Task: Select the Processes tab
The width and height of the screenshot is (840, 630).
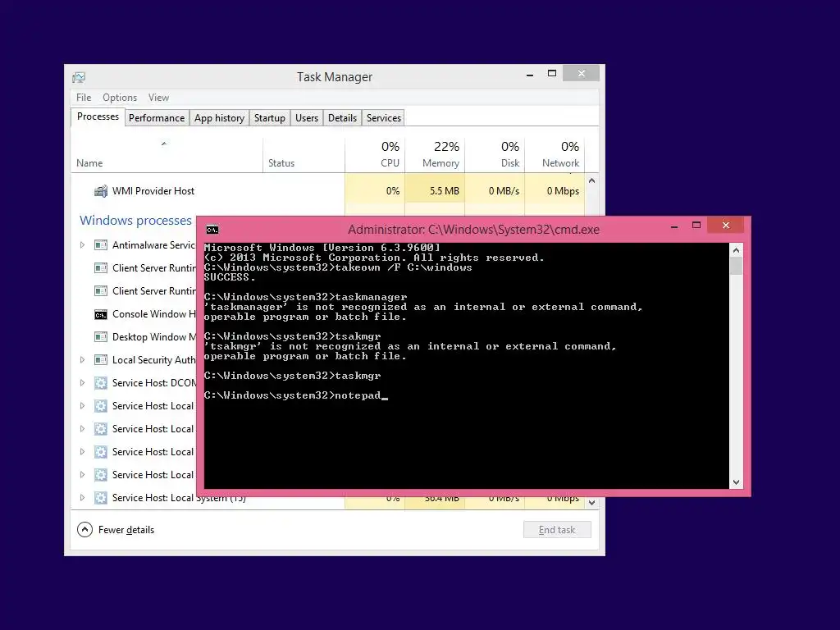Action: coord(98,116)
